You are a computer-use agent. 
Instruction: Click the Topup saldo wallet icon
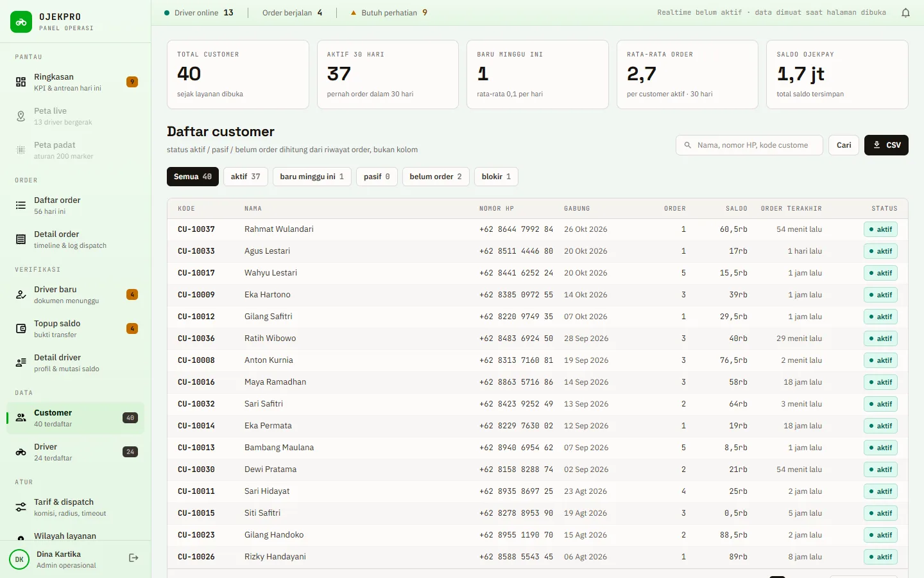21,329
